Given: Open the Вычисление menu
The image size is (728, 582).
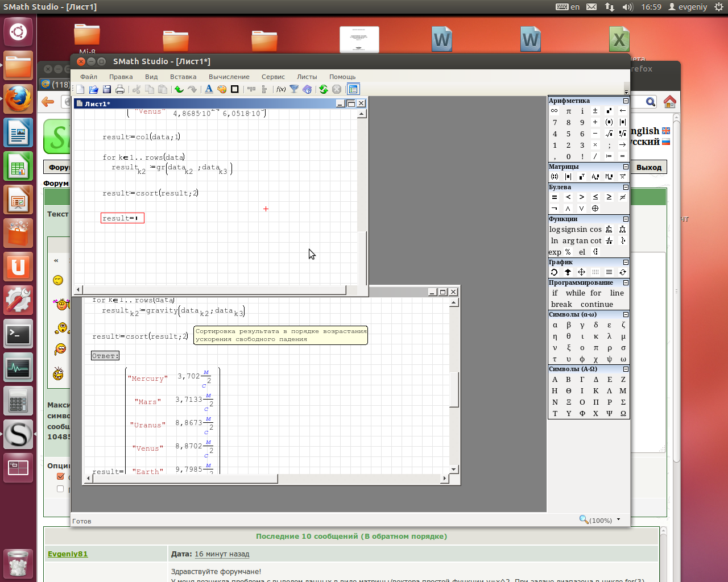Looking at the screenshot, I should pos(229,77).
